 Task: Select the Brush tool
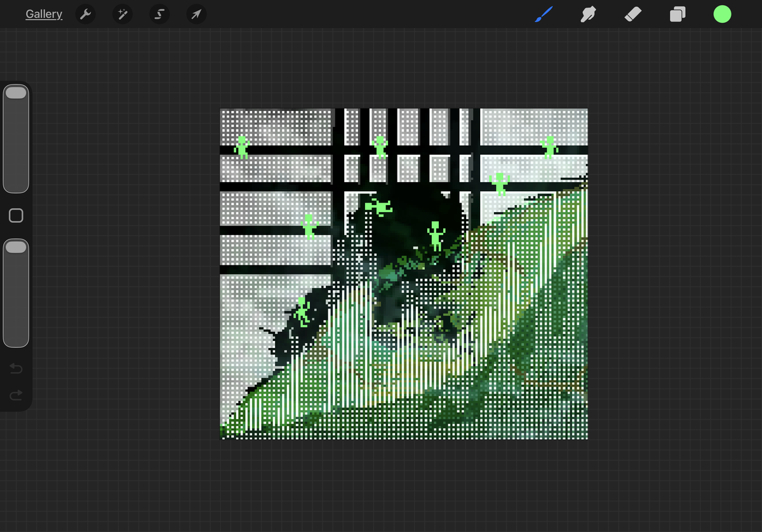[x=544, y=14]
